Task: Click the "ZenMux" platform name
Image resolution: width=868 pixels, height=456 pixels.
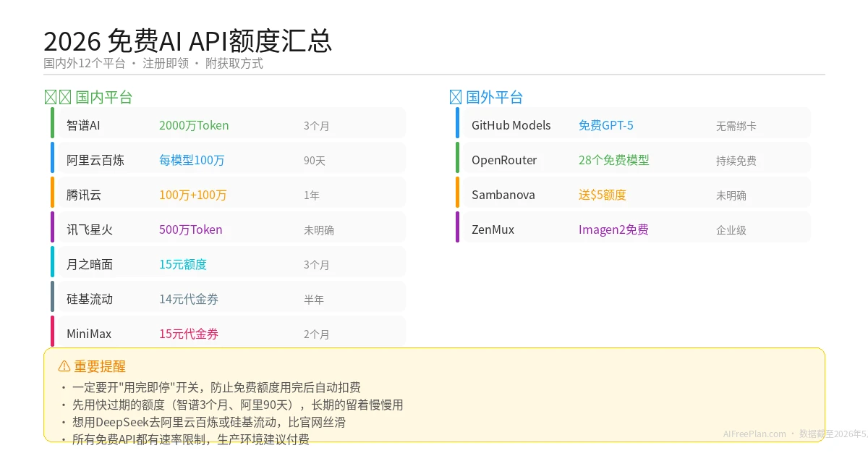Action: 493,229
